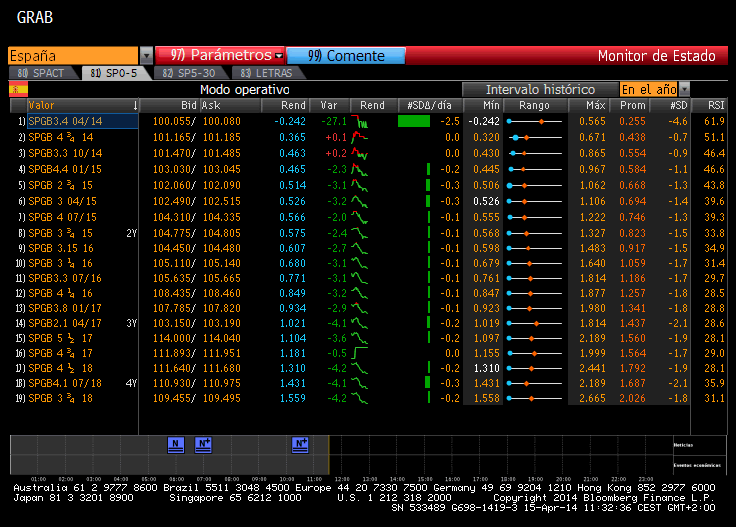Click bid price 100.055

point(172,122)
